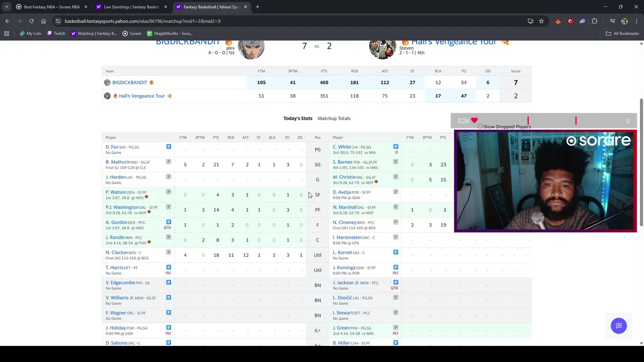The height and width of the screenshot is (362, 644).
Task: Open player notes for P.J. Washington
Action: (x=169, y=207)
